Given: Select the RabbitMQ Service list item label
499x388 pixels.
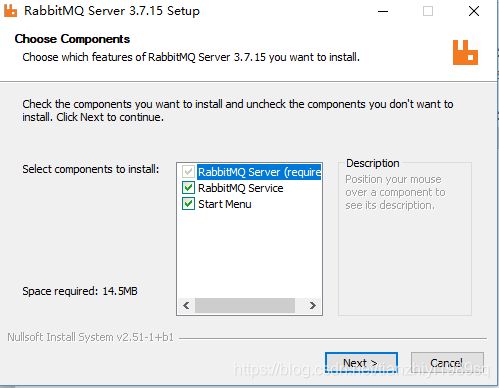Looking at the screenshot, I should [241, 188].
